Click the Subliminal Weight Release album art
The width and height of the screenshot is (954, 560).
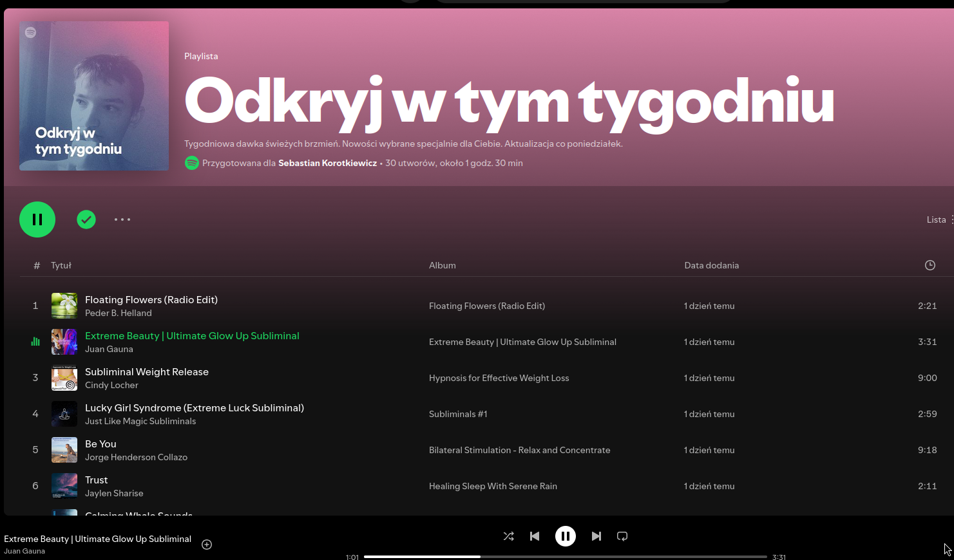(x=64, y=378)
